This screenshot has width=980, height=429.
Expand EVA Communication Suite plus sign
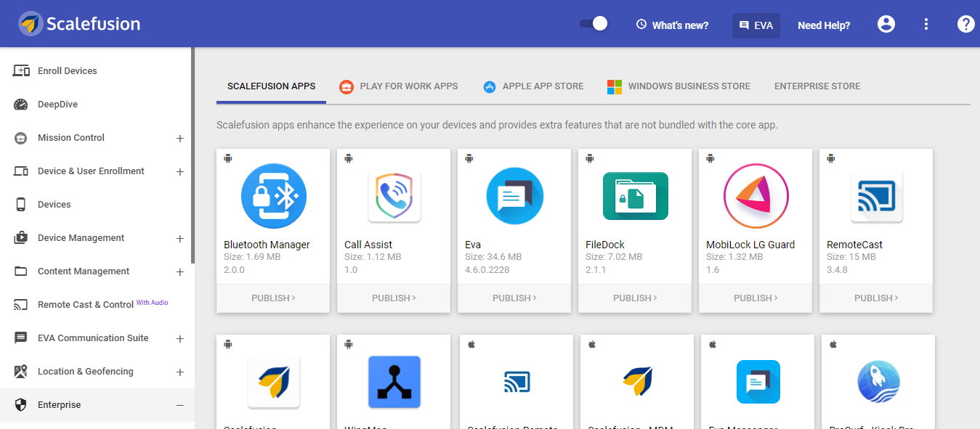point(180,339)
